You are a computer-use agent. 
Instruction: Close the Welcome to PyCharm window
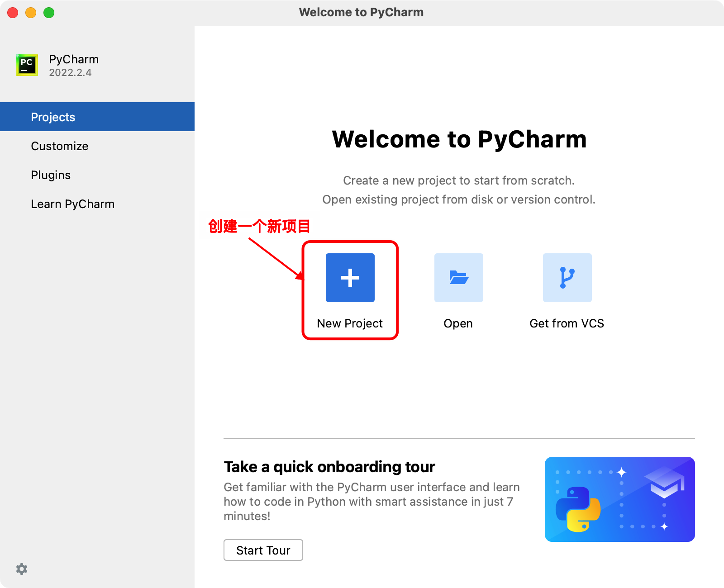click(x=13, y=13)
